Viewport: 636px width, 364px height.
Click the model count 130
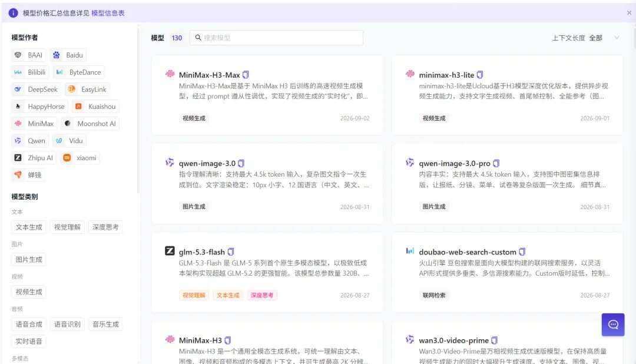pyautogui.click(x=177, y=38)
